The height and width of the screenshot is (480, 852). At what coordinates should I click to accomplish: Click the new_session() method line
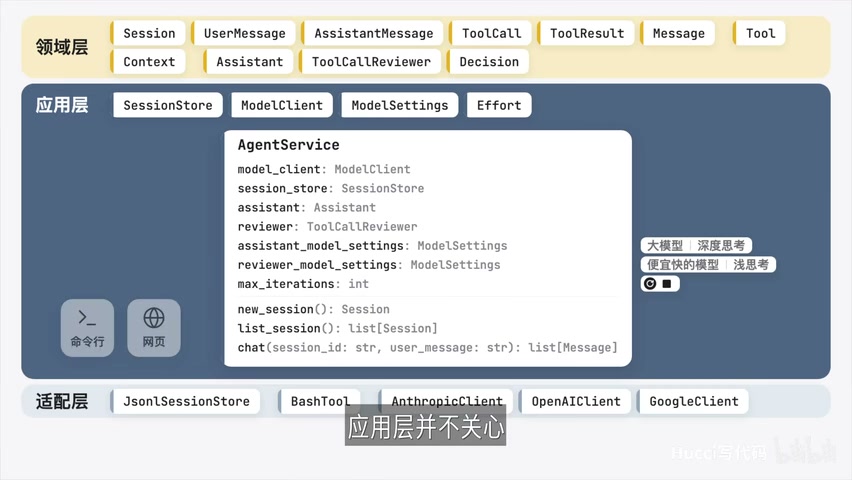point(314,309)
